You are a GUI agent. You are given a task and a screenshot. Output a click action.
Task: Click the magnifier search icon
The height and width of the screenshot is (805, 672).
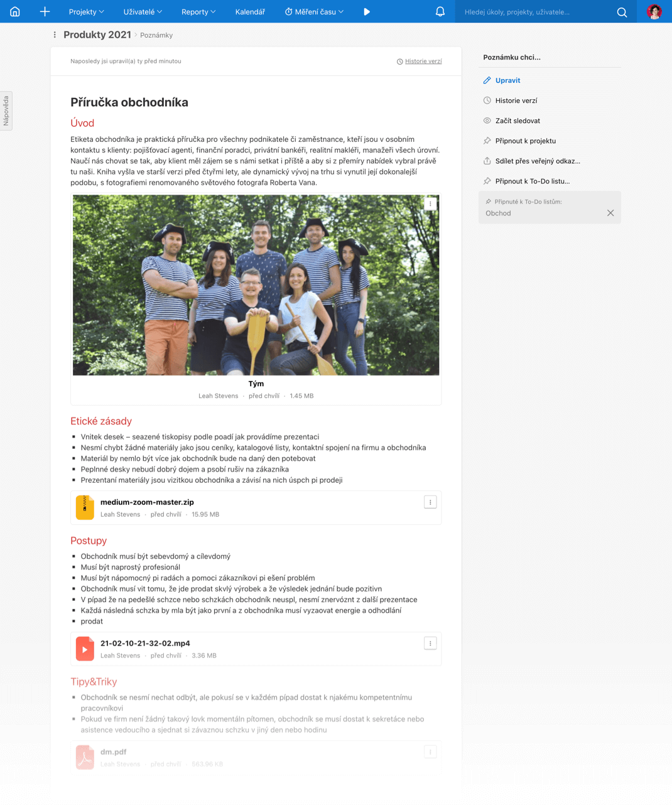coord(622,12)
